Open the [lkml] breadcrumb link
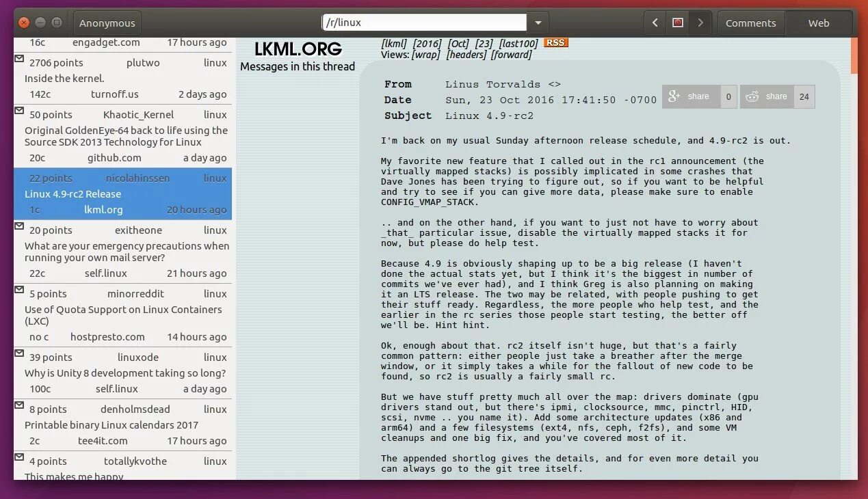The height and width of the screenshot is (499, 868). [x=394, y=43]
